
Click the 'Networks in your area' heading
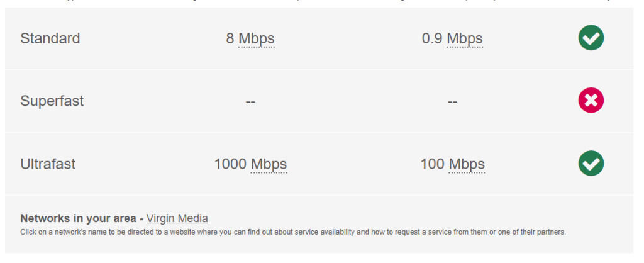(78, 218)
